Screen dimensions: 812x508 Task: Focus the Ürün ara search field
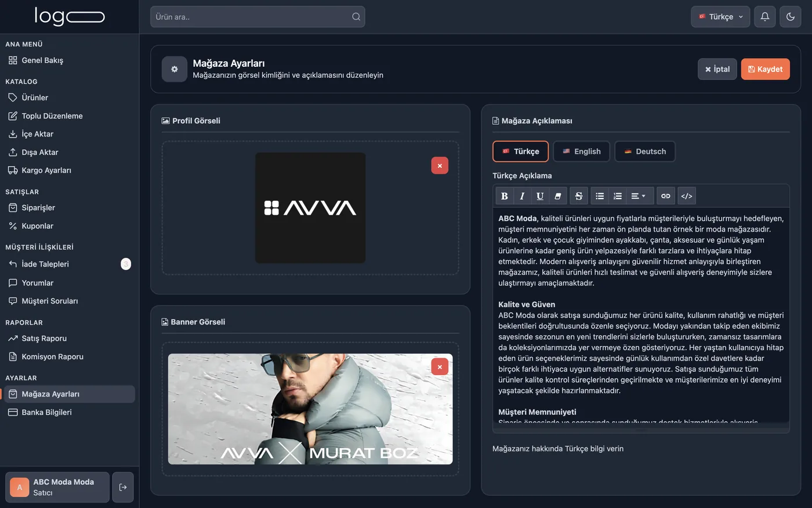click(258, 17)
